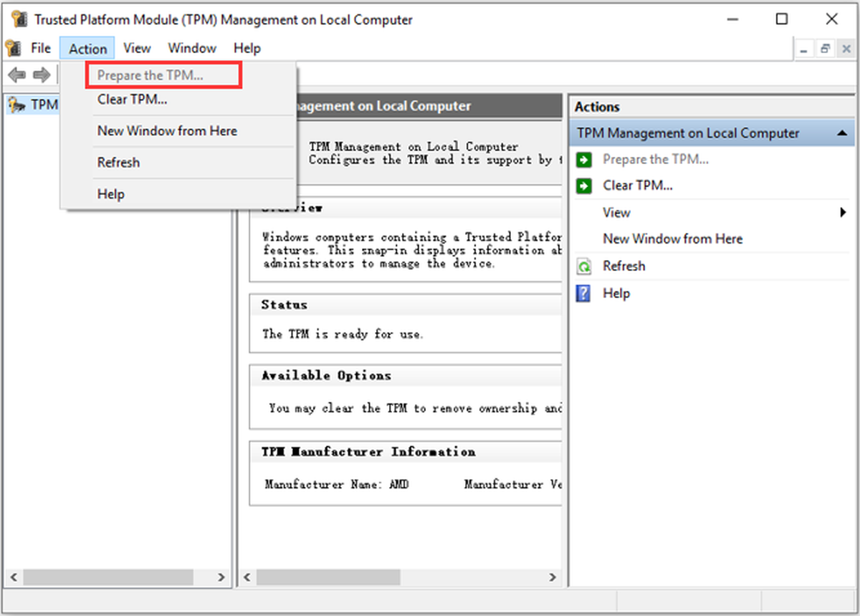Click the Forward arrow in the toolbar
Image resolution: width=860 pixels, height=616 pixels.
[x=42, y=74]
